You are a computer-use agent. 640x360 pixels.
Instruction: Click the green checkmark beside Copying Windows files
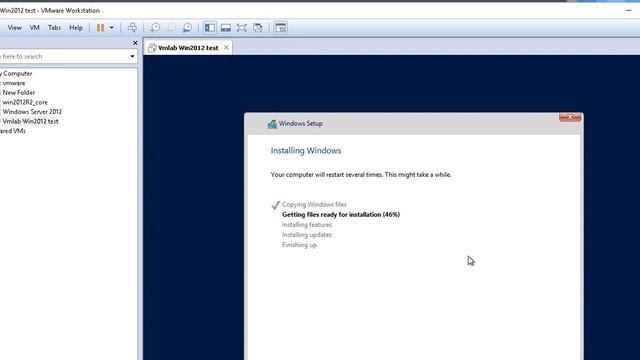click(276, 205)
